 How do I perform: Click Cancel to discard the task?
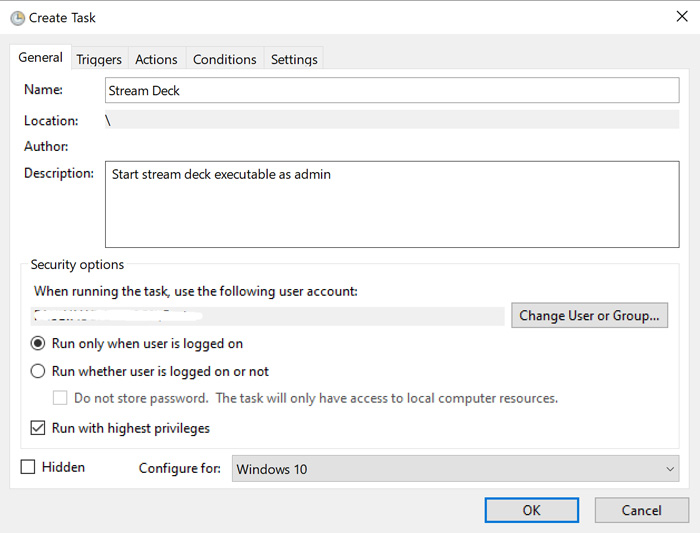[x=641, y=510]
